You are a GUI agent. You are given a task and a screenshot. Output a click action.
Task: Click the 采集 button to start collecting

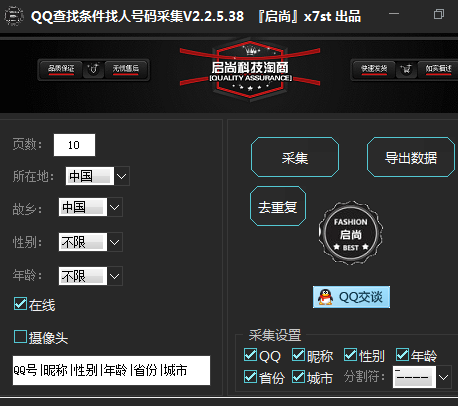[x=295, y=157]
